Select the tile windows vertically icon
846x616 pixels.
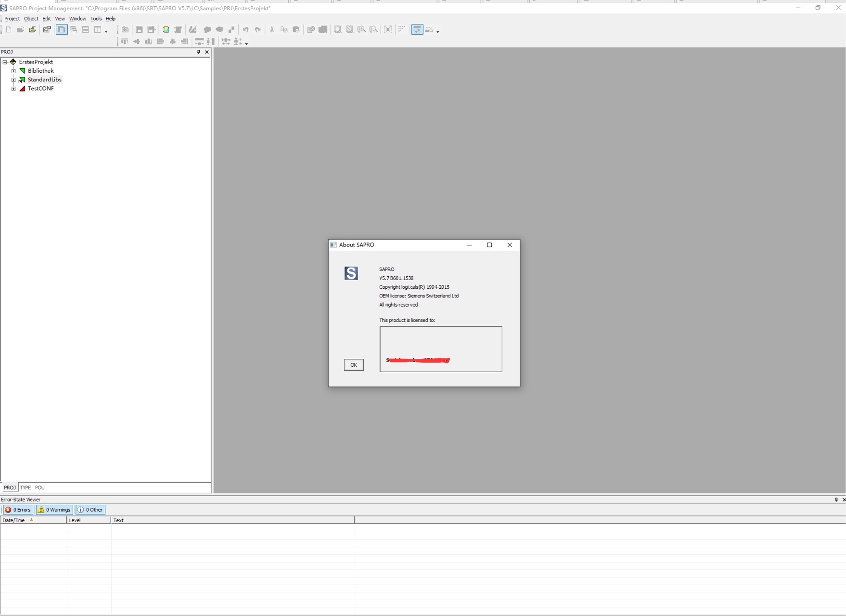click(98, 30)
